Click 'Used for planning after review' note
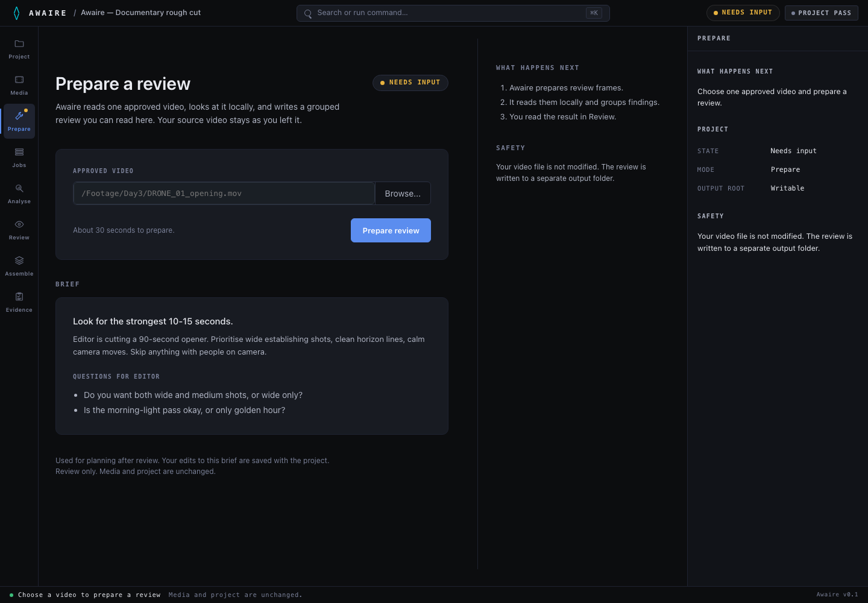The width and height of the screenshot is (868, 603). [x=192, y=461]
